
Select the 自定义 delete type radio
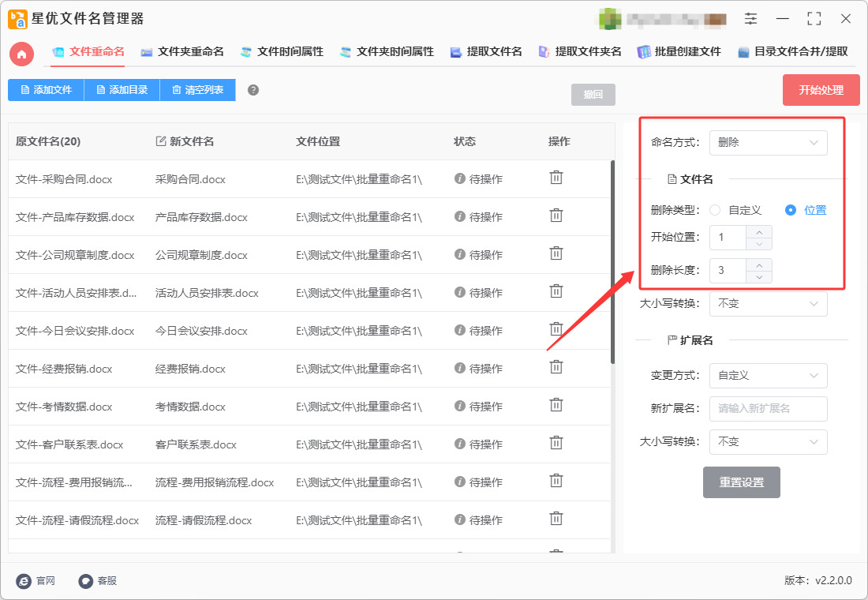click(715, 210)
